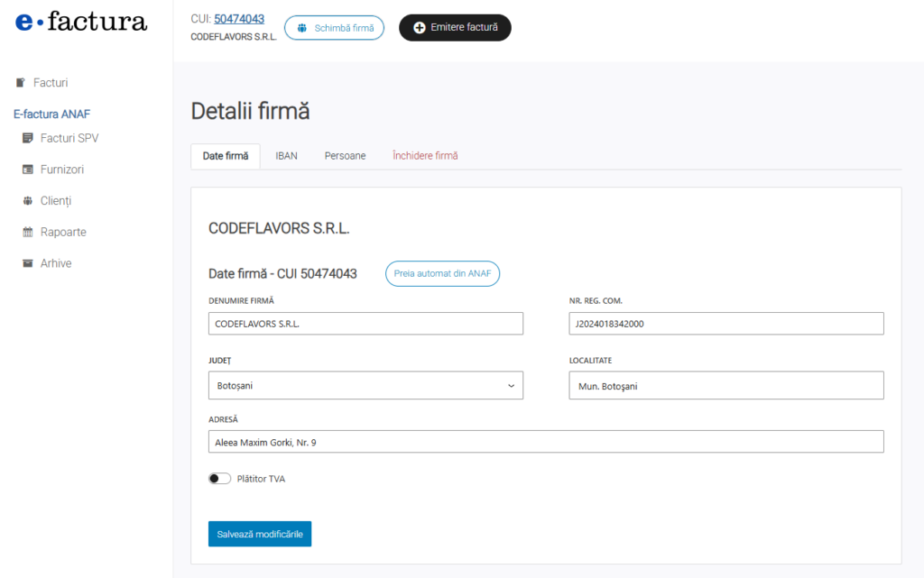Click the e-factura logo
Viewport: 924px width, 578px height.
coord(81,23)
